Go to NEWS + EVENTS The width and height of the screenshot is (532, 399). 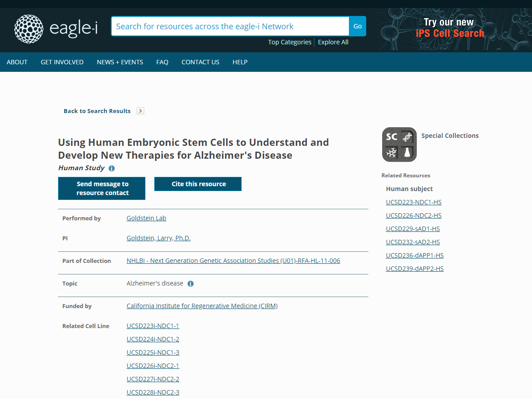click(120, 62)
